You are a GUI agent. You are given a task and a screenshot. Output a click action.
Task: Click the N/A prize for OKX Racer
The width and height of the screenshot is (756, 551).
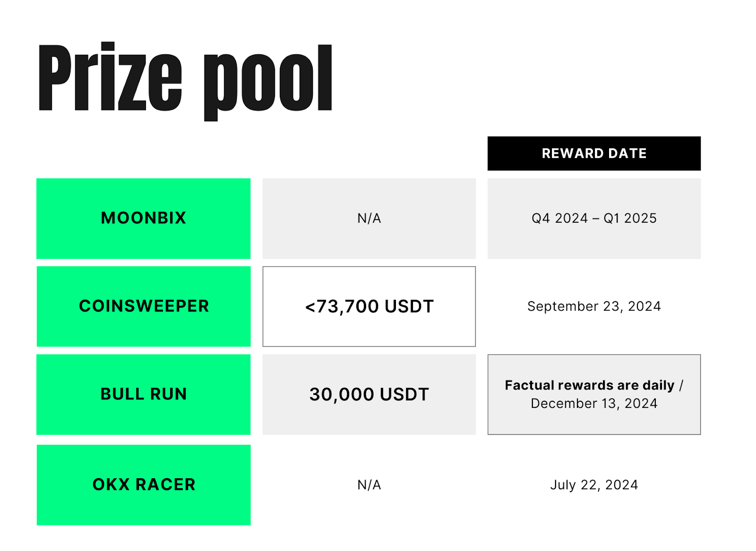click(x=369, y=485)
